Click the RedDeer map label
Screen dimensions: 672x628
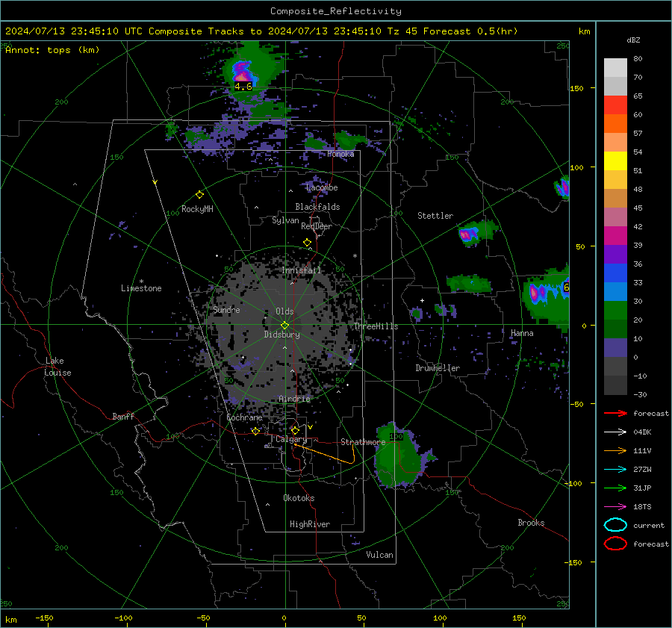(317, 226)
